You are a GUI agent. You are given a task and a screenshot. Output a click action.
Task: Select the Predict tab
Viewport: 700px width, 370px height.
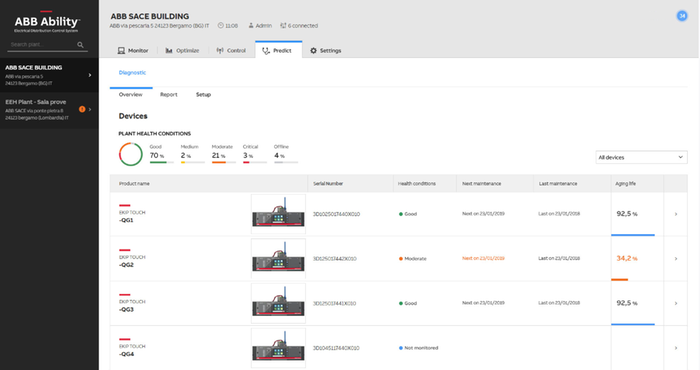(279, 50)
